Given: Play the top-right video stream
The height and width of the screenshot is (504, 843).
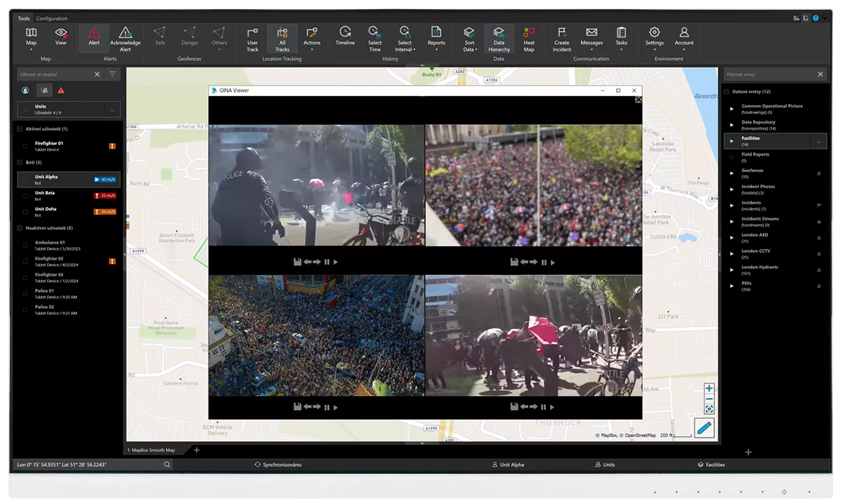Looking at the screenshot, I should pos(553,262).
